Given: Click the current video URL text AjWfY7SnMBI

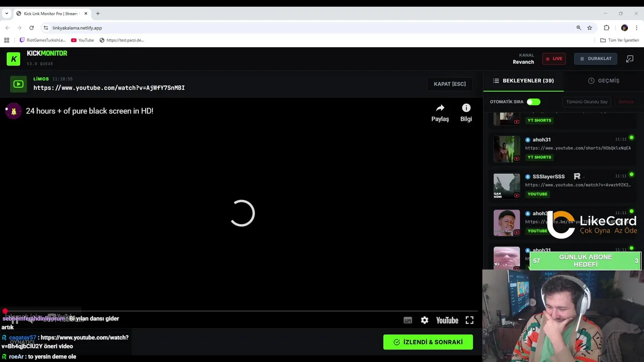Looking at the screenshot, I should [109, 88].
